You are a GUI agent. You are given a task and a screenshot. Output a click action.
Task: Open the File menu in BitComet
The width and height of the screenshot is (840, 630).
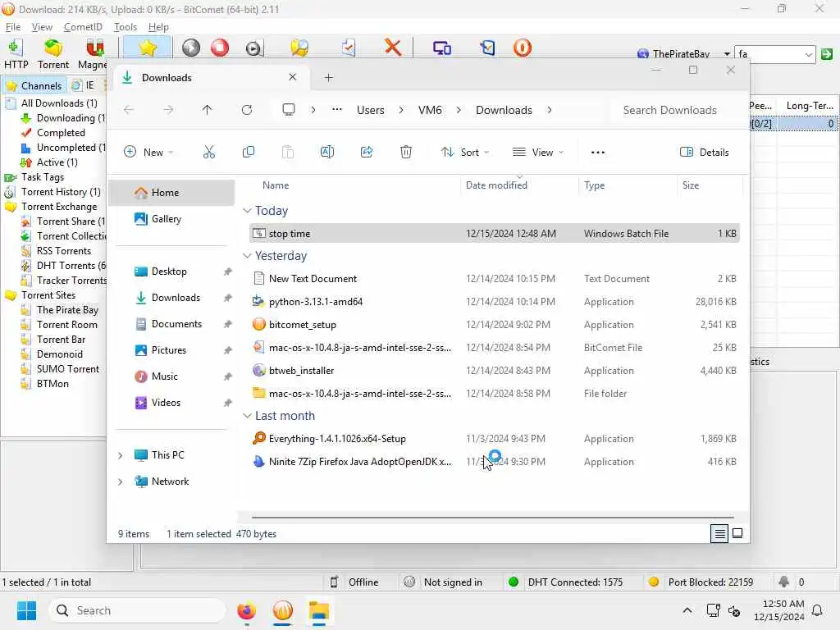click(13, 27)
